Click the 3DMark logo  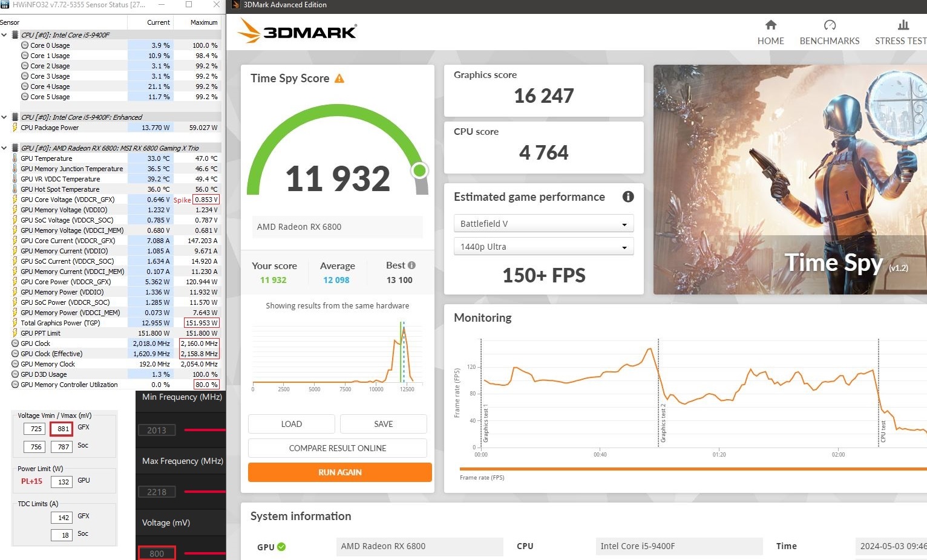[297, 31]
